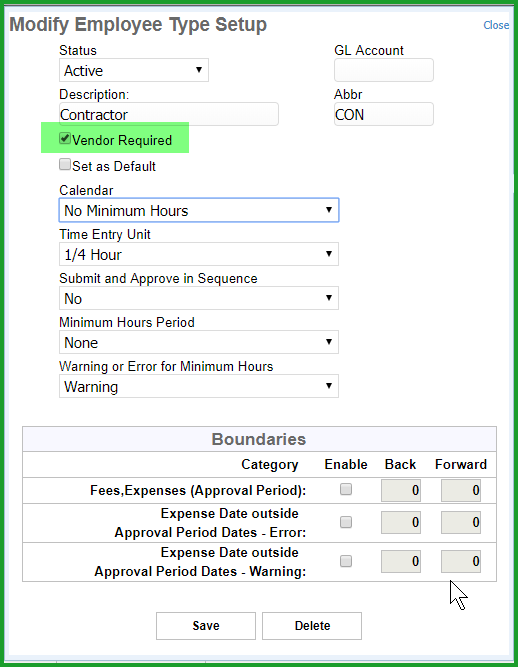This screenshot has width=518, height=667.
Task: Click the Delete button
Action: click(312, 626)
